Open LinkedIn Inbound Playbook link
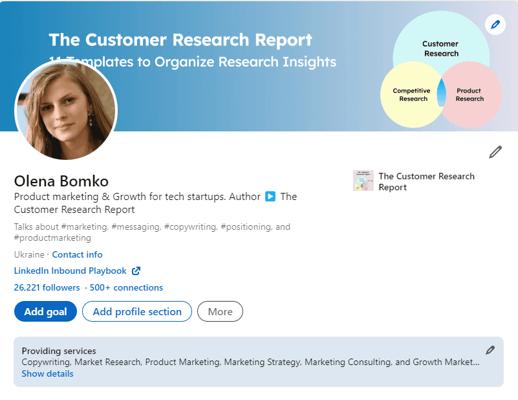 pos(70,271)
